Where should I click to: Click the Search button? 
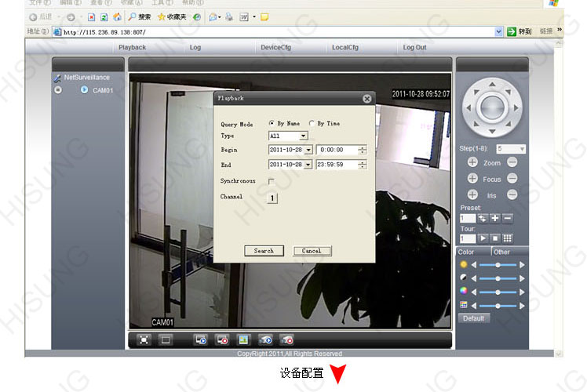264,251
